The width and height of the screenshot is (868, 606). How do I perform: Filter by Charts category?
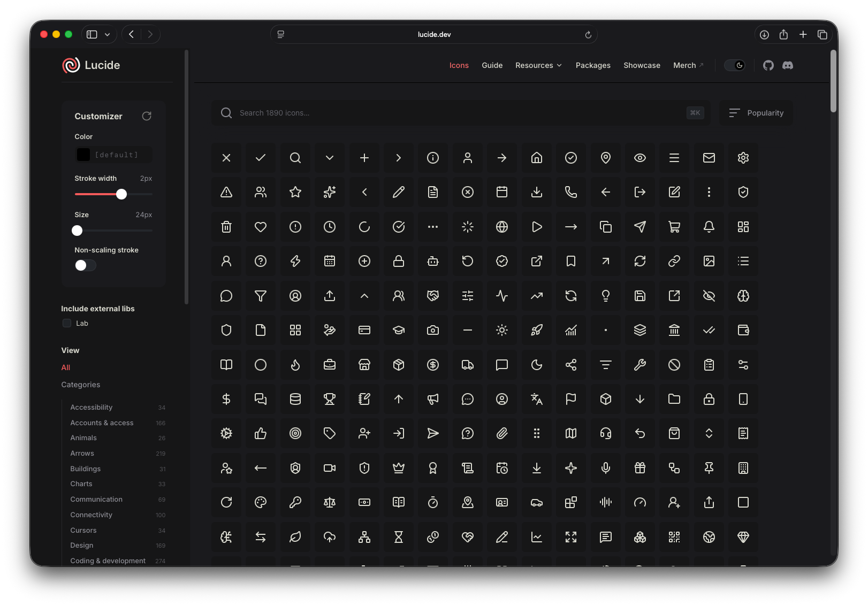coord(118,484)
